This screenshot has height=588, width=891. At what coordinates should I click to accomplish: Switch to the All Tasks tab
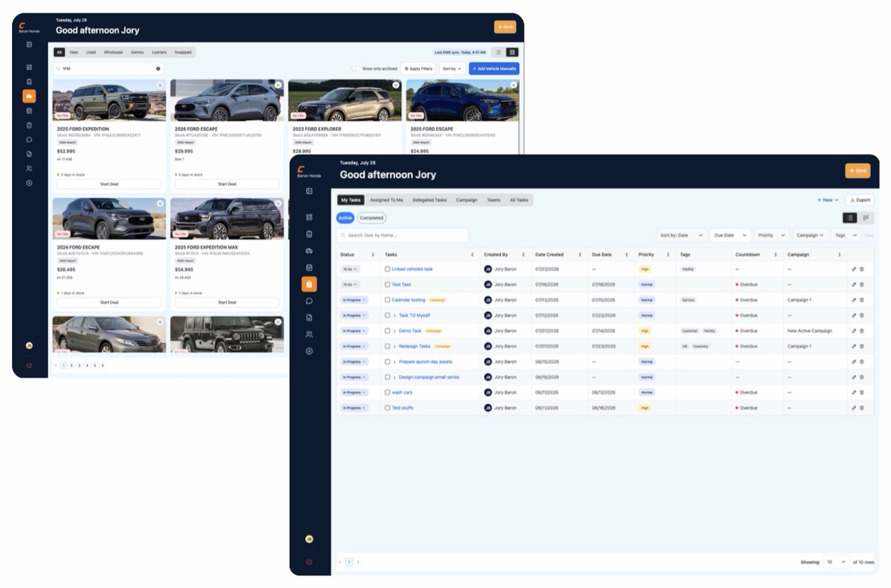coord(519,200)
